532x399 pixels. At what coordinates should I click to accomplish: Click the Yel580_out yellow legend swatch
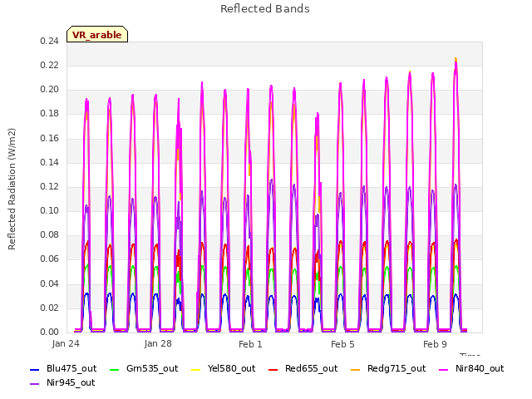[196, 369]
